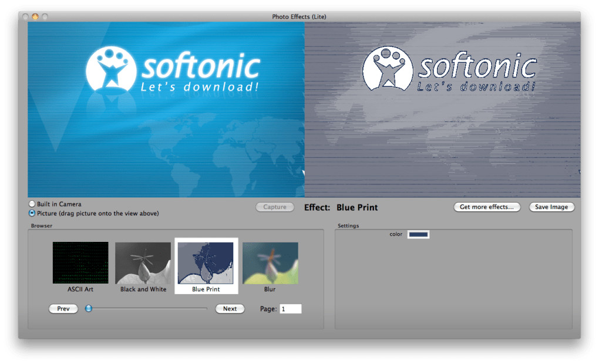This screenshot has height=364, width=599.
Task: Open the blueprint color swatch picker
Action: click(418, 234)
